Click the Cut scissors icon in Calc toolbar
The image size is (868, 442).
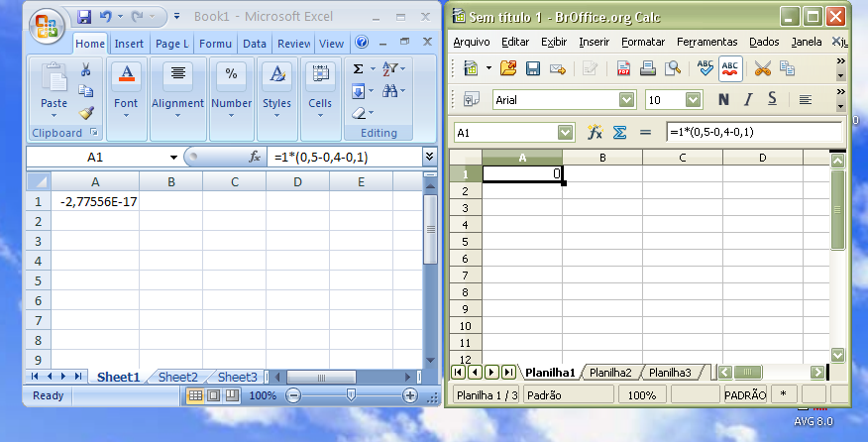[762, 68]
